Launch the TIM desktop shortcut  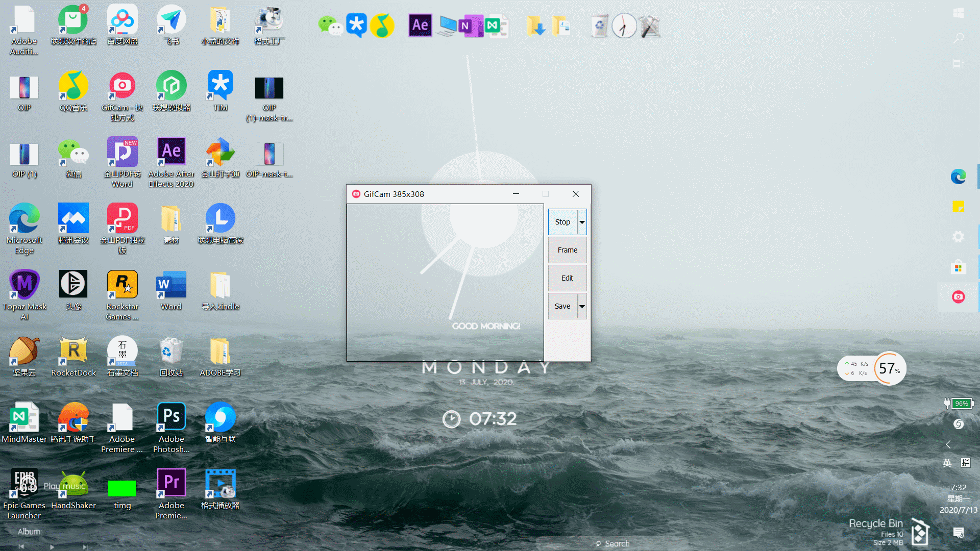tap(220, 92)
